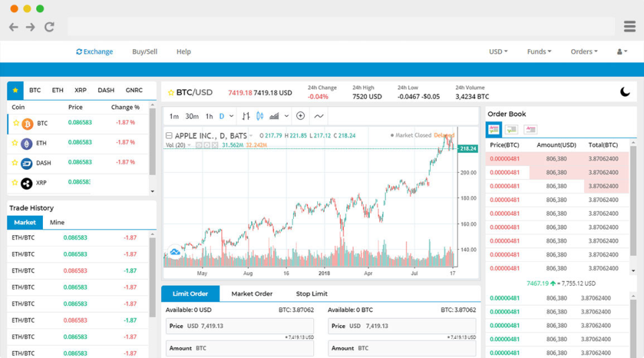
Task: Toggle favorite star for the XRP row
Action: click(15, 182)
